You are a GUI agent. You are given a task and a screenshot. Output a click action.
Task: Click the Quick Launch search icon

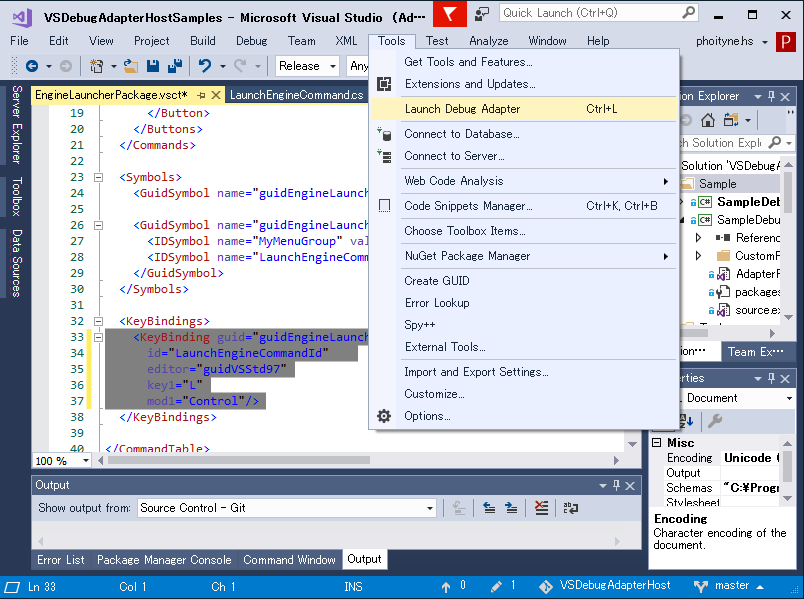click(689, 12)
